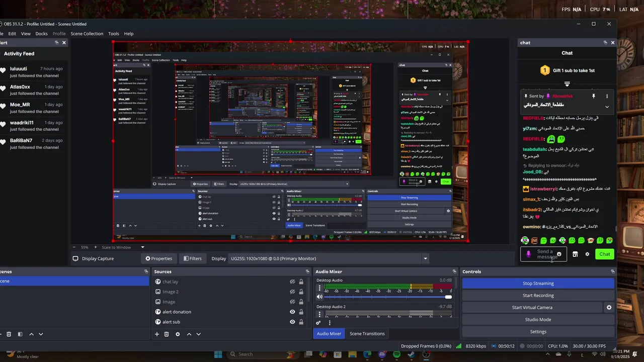Toggle lock on Image 2 source
The height and width of the screenshot is (362, 644).
tap(301, 292)
